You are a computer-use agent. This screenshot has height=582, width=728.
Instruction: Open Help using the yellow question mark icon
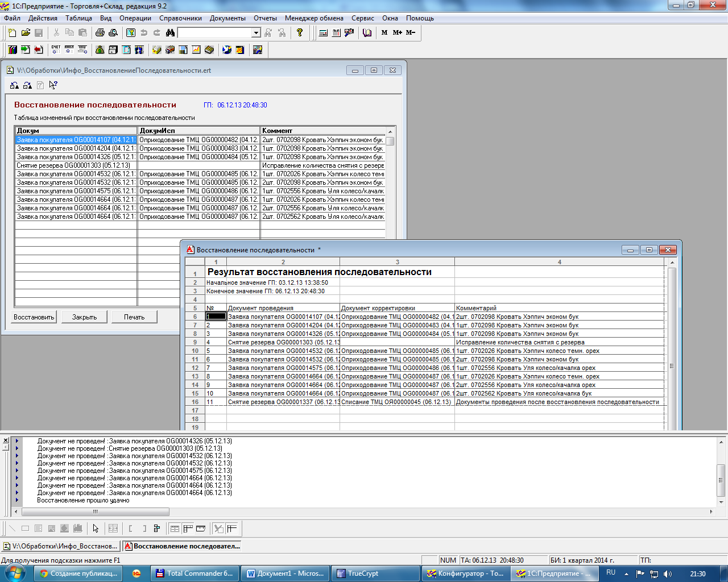300,33
